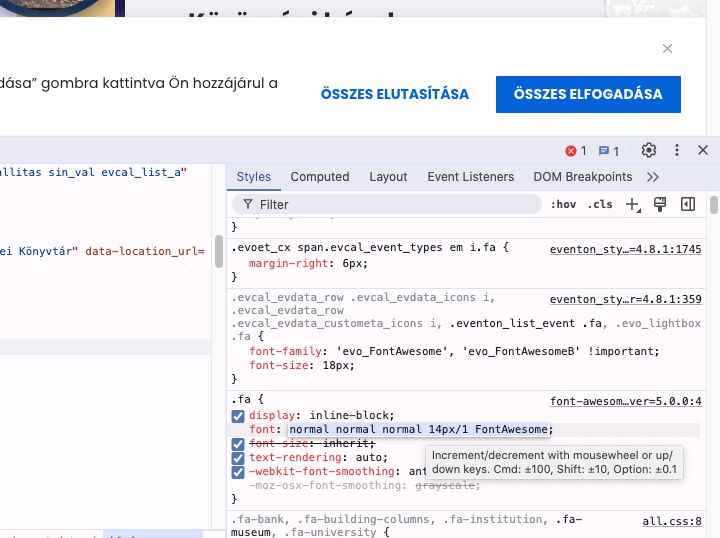
Task: Switch to the Computed tab
Action: click(x=320, y=177)
